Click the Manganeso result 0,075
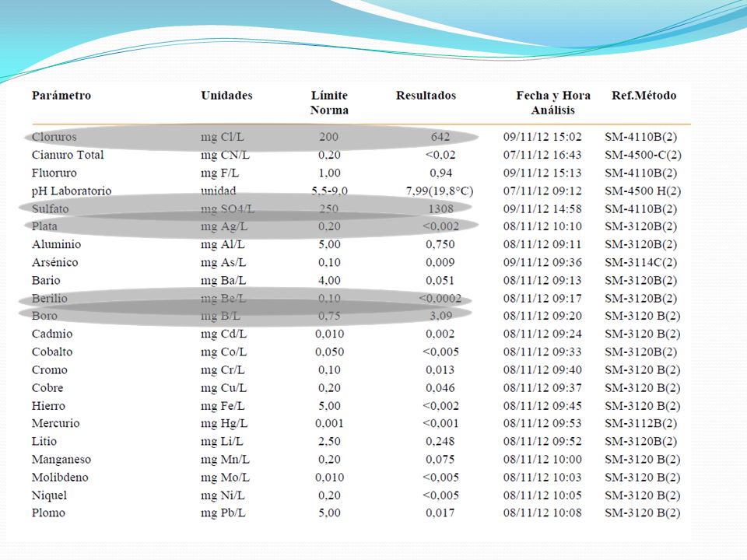747x560 pixels. pos(440,460)
